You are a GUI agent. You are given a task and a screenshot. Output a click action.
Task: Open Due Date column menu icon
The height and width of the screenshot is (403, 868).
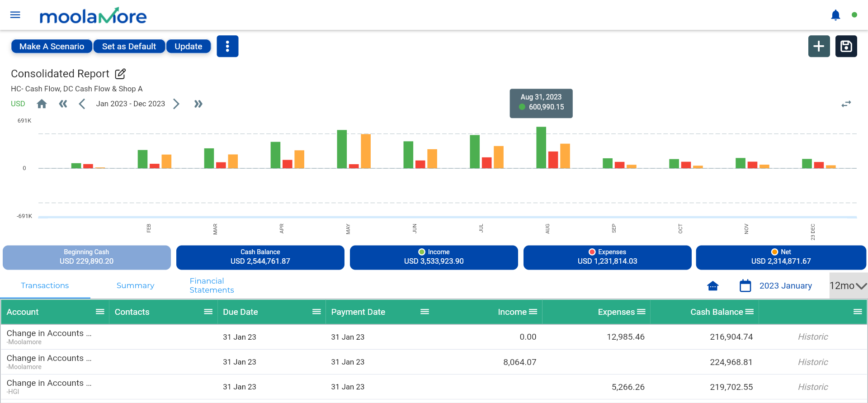pos(316,312)
